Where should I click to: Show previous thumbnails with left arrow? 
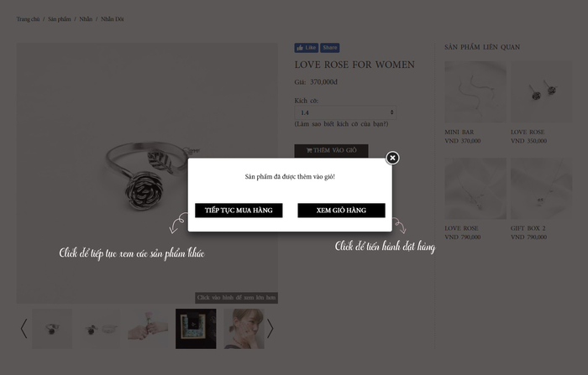[24, 329]
